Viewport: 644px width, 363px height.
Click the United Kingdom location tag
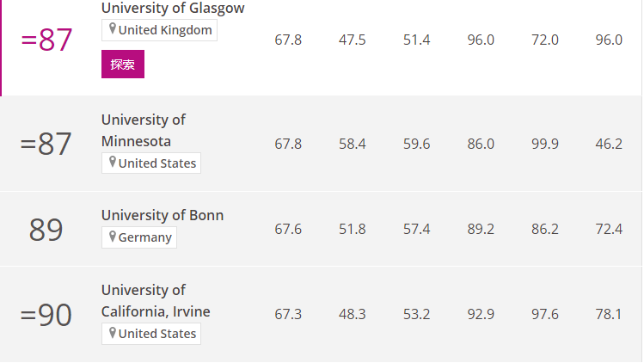point(159,30)
